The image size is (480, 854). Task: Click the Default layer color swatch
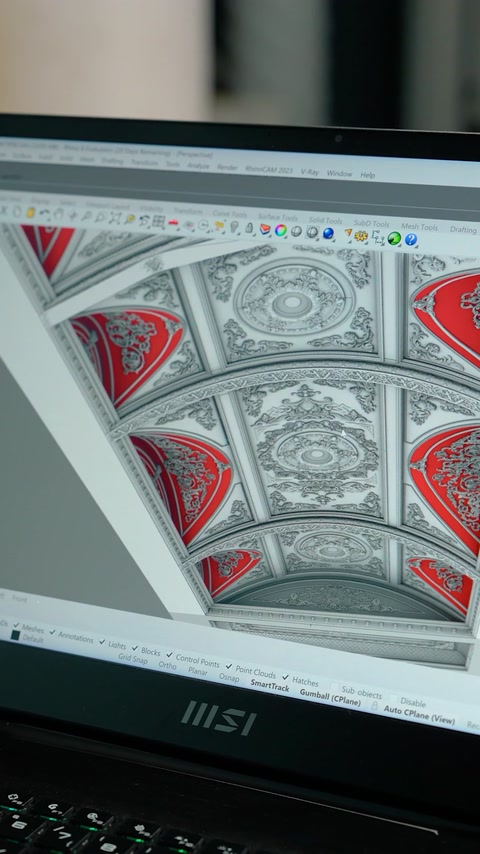15,635
